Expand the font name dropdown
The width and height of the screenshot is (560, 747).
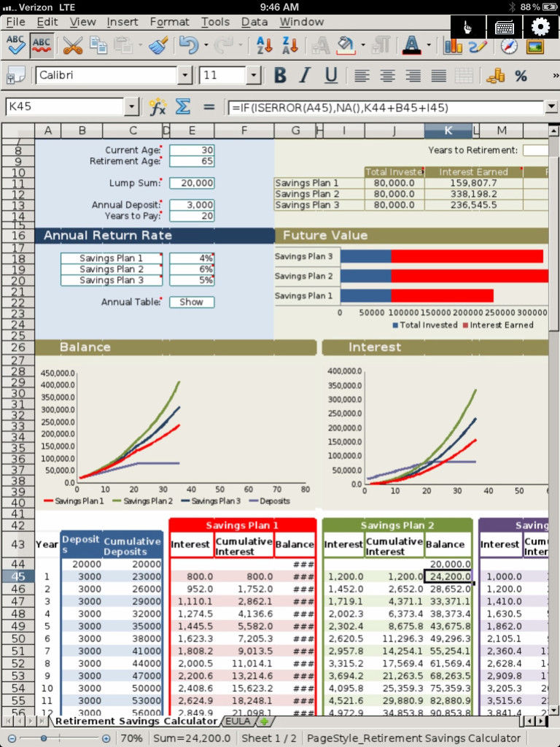point(184,75)
